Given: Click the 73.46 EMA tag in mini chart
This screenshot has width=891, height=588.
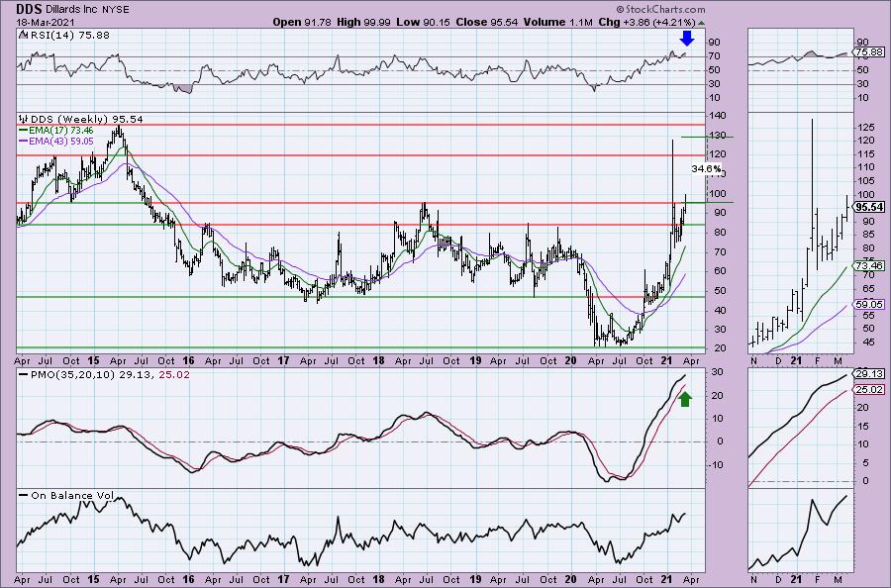Looking at the screenshot, I should tap(869, 266).
